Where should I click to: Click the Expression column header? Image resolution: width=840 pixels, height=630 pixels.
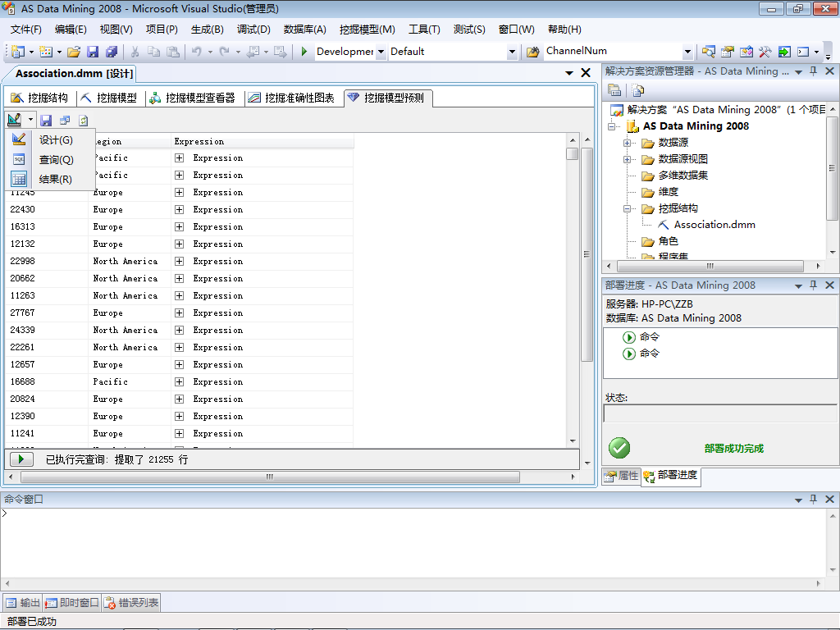(262, 141)
